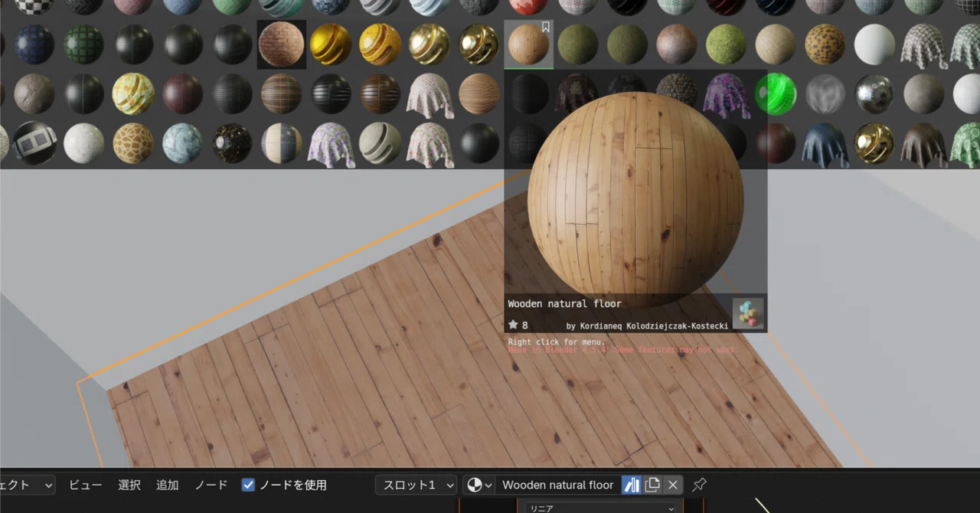Image resolution: width=980 pixels, height=513 pixels.
Task: Select the gray concrete sphere next to chrome
Action: [x=923, y=94]
